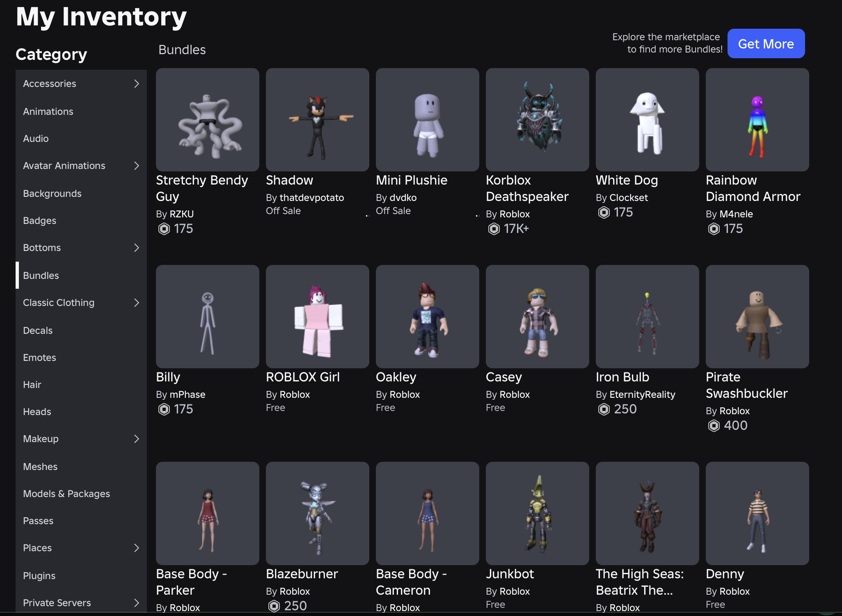Select the Hair category
The height and width of the screenshot is (616, 842).
click(x=81, y=385)
